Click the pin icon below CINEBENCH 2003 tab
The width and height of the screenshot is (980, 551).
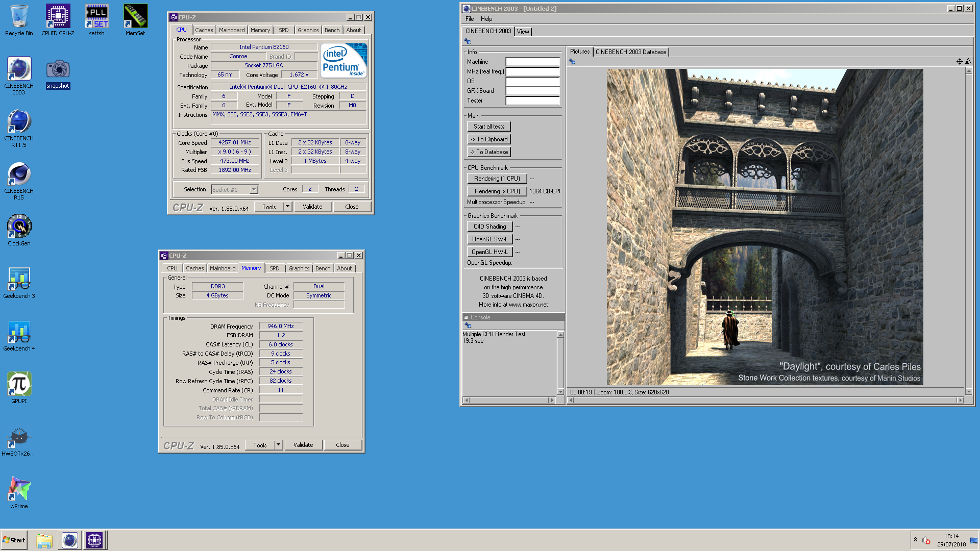(468, 41)
